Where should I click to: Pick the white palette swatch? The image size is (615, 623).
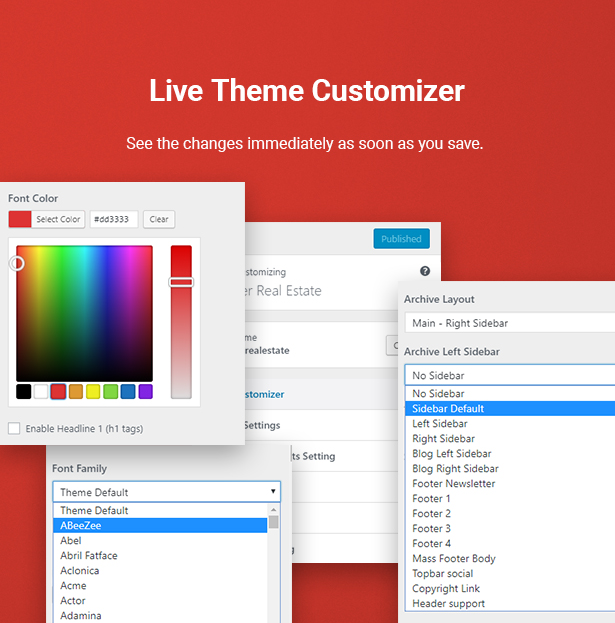click(41, 391)
